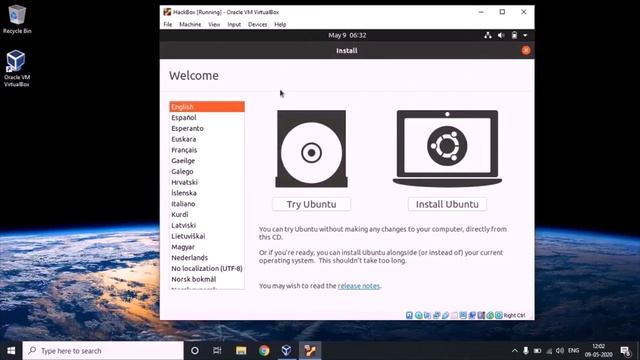Click the network adapters status icon
The width and height of the screenshot is (640, 360).
[x=436, y=315]
